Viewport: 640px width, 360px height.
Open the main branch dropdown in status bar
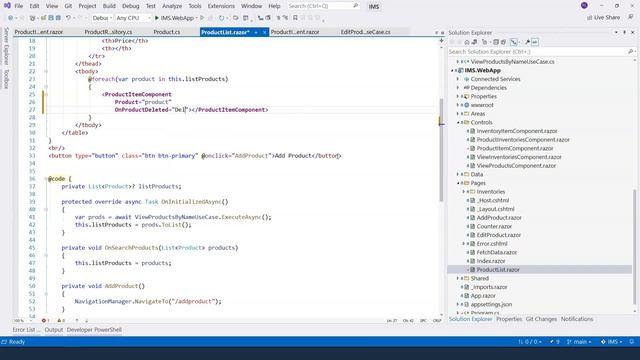tap(579, 342)
